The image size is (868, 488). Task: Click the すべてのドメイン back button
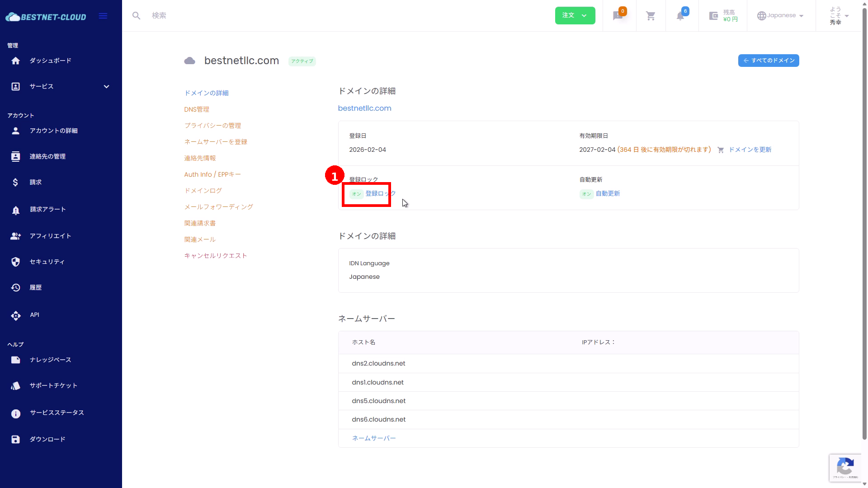[768, 61]
